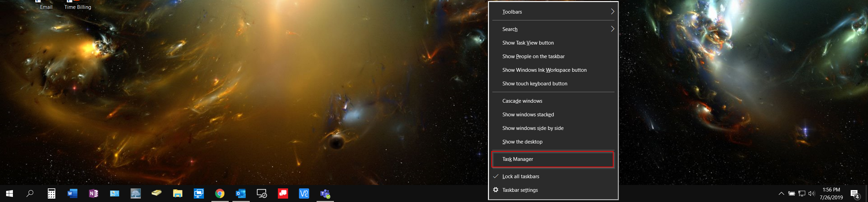This screenshot has width=868, height=202.
Task: Open the blue chart card app icon
Action: point(114,193)
